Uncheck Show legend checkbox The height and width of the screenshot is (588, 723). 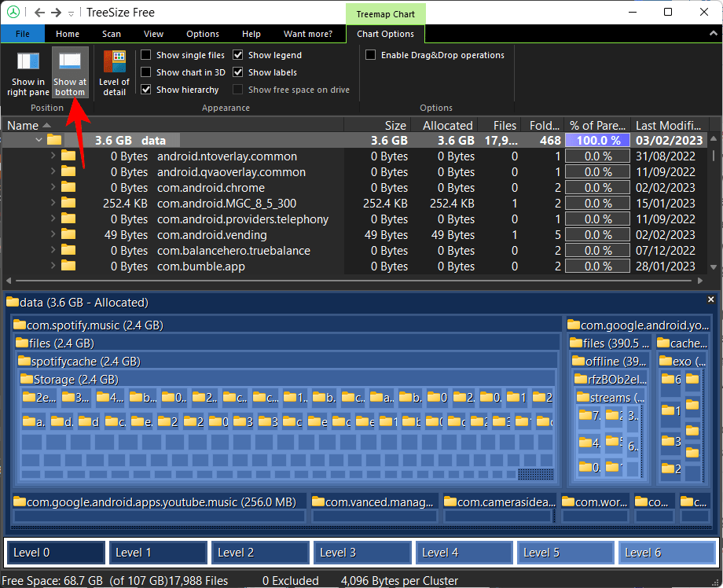point(238,55)
